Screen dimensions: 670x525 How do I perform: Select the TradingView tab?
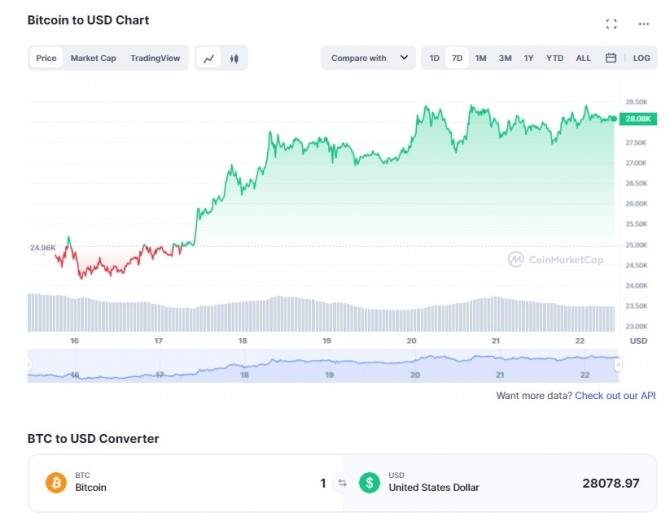click(x=155, y=58)
